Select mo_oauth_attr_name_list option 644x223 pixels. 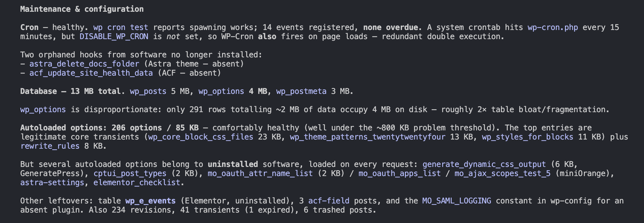point(260,173)
